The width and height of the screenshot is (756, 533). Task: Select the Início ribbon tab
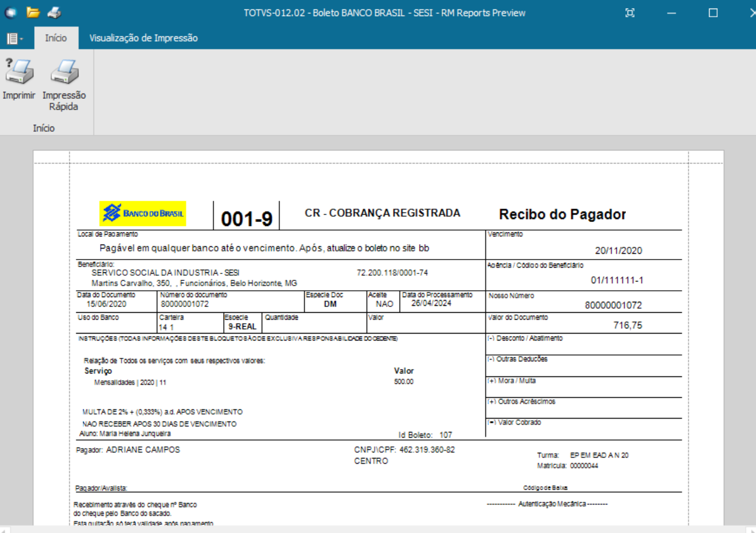click(56, 38)
